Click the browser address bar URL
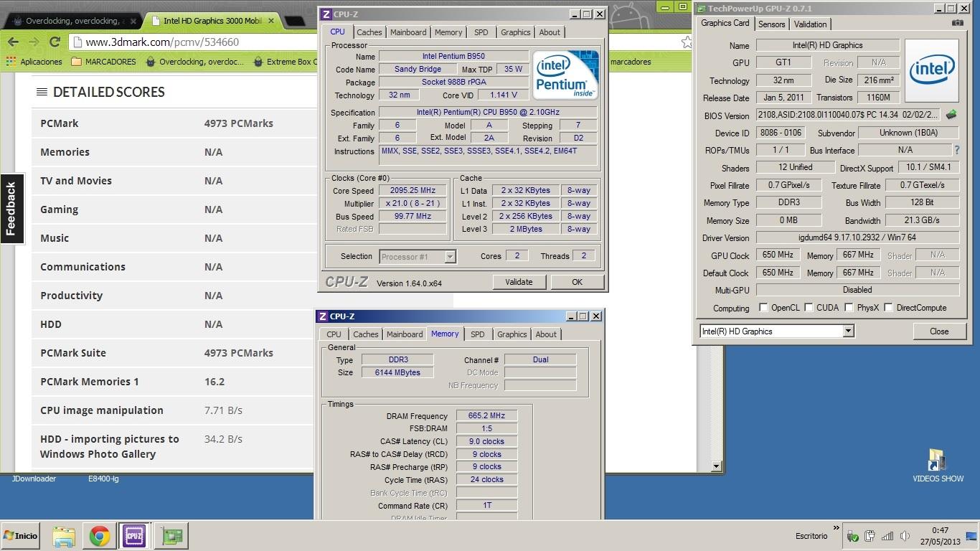Screen dimensions: 980x551 coord(161,42)
